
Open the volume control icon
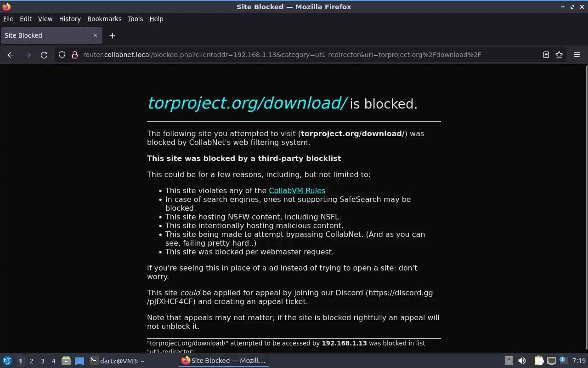522,361
